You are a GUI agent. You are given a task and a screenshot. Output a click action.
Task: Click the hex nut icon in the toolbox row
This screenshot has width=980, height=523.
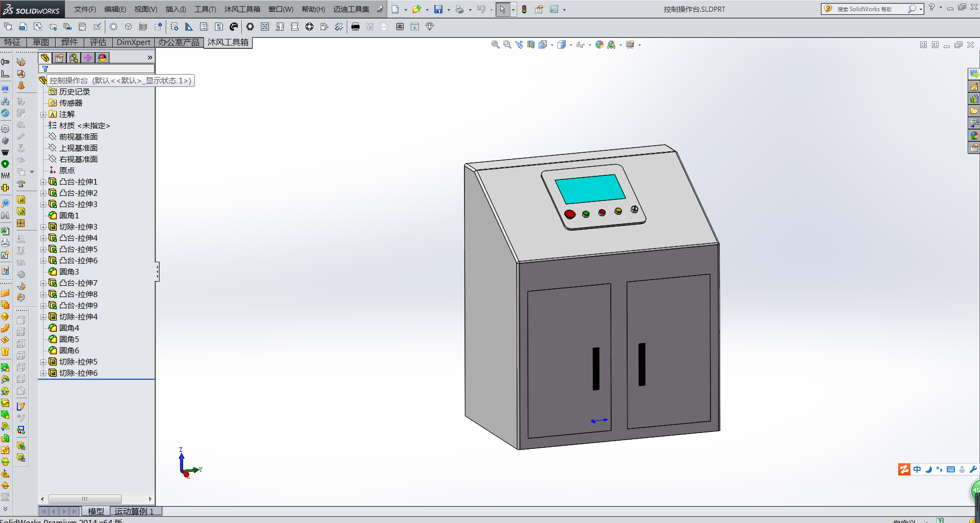[250, 27]
